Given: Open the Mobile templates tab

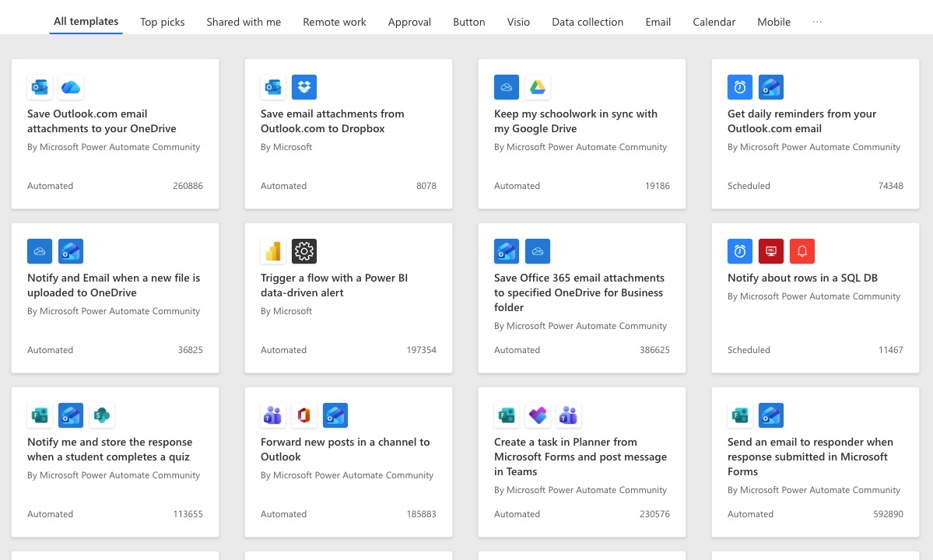Looking at the screenshot, I should click(x=773, y=22).
